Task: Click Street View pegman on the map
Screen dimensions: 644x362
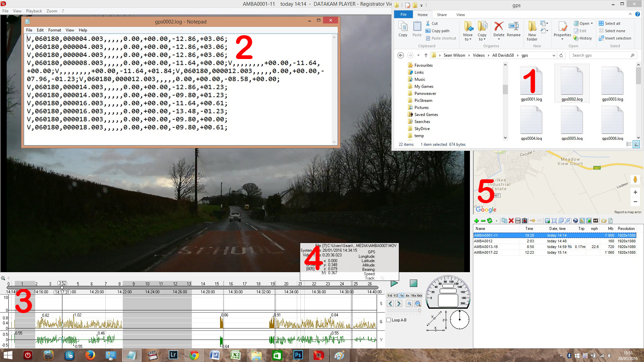Action: [635, 179]
